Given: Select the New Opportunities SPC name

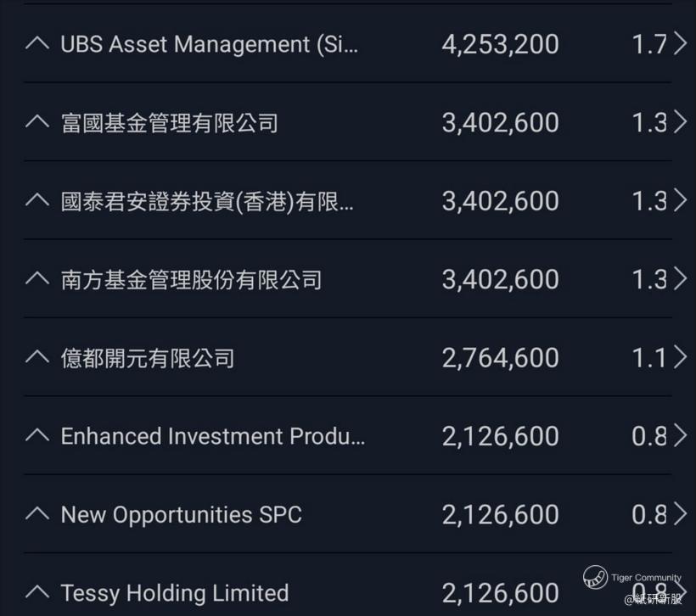Looking at the screenshot, I should 181,515.
